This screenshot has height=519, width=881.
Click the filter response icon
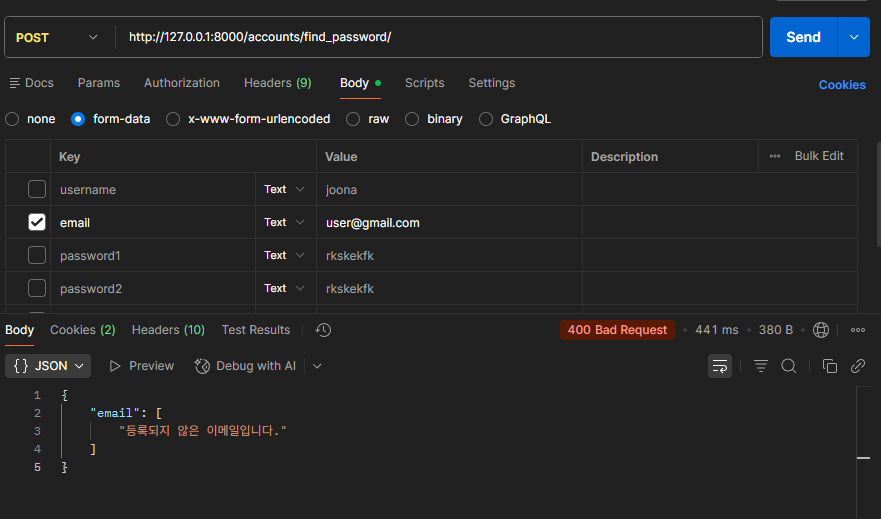[x=761, y=366]
